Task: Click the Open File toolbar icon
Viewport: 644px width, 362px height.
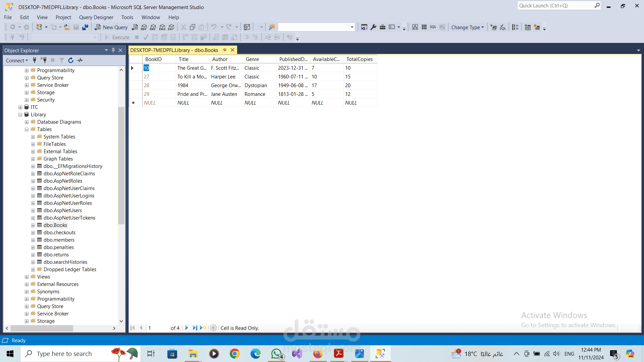Action: point(67,27)
